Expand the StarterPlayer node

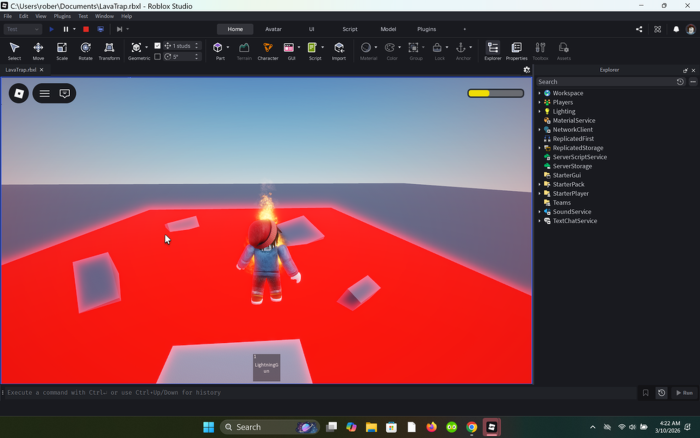pyautogui.click(x=539, y=193)
